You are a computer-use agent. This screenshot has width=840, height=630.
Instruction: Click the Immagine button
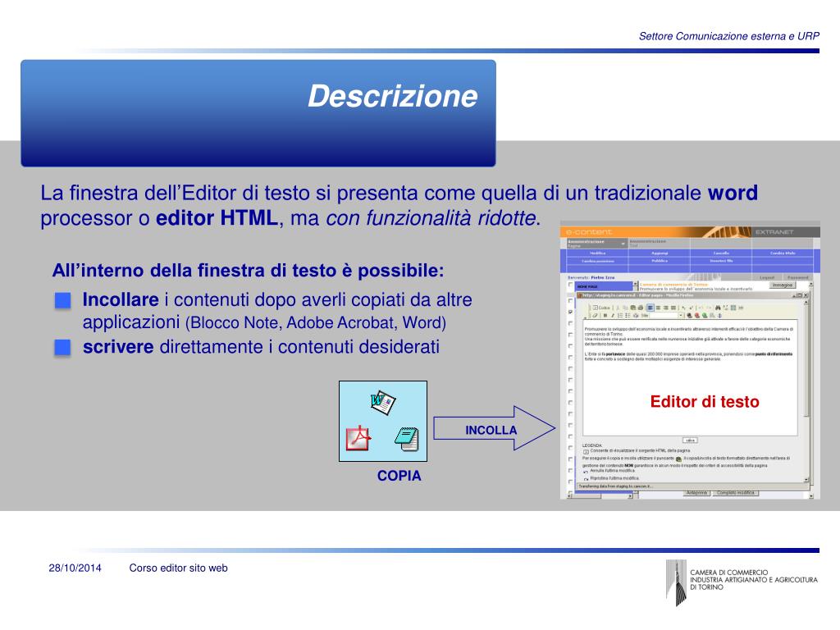click(x=783, y=285)
